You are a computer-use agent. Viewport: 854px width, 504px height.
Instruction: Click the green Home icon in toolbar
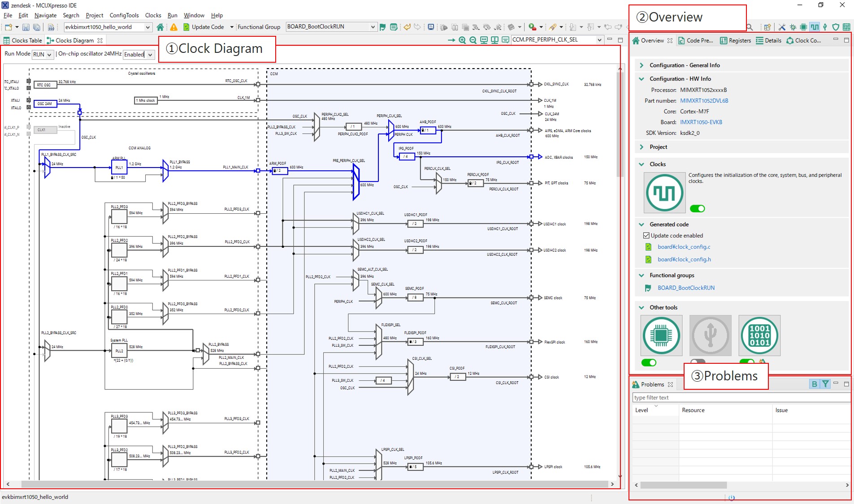160,27
